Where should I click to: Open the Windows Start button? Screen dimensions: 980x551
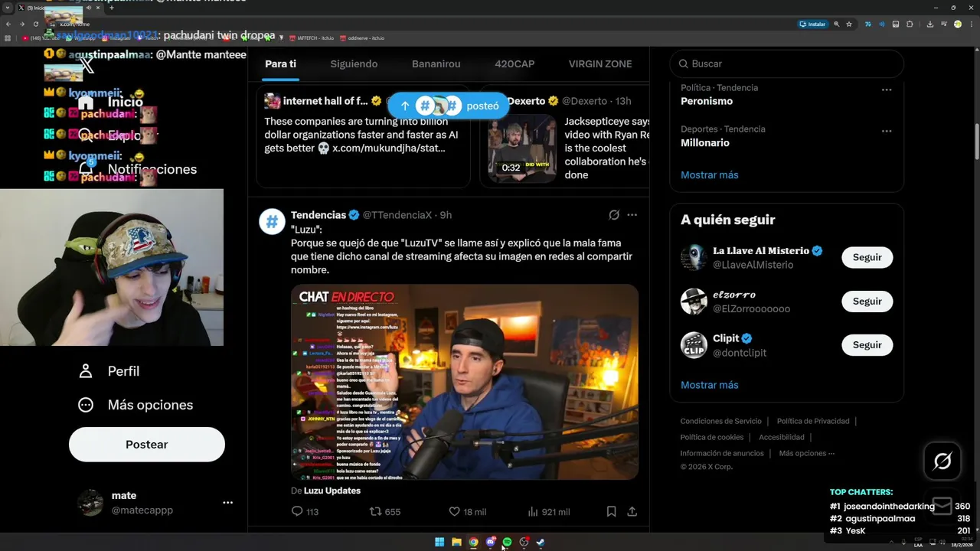(439, 542)
